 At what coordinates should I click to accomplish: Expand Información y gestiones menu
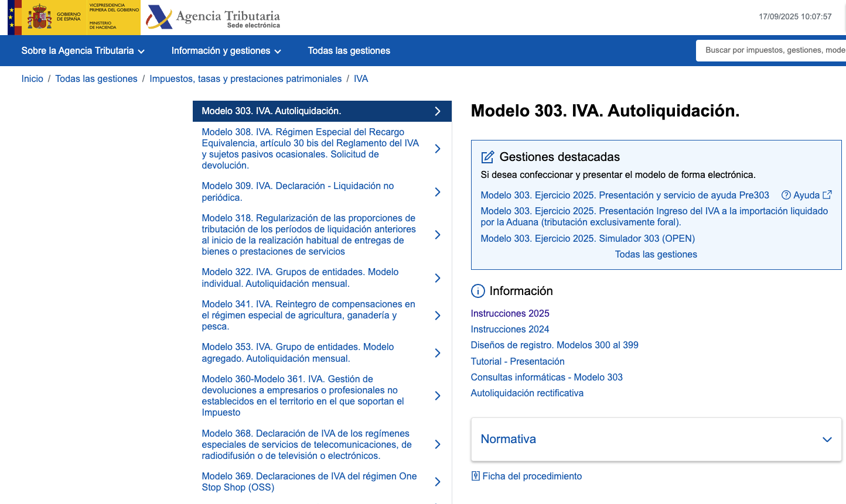pyautogui.click(x=226, y=51)
